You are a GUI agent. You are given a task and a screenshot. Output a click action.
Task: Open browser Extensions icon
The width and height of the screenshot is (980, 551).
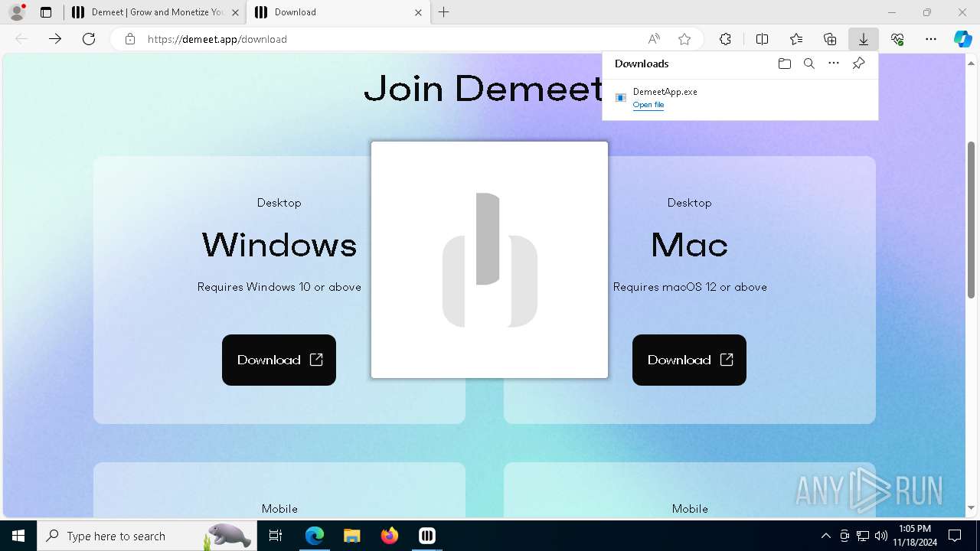[725, 39]
